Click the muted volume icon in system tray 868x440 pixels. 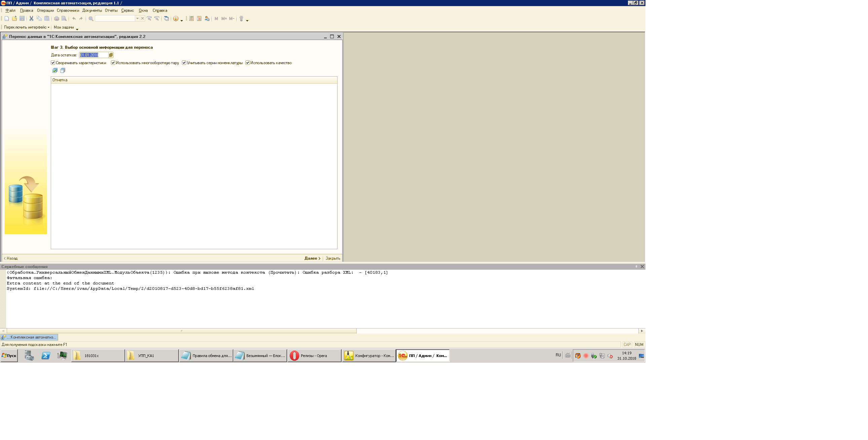pyautogui.click(x=610, y=356)
